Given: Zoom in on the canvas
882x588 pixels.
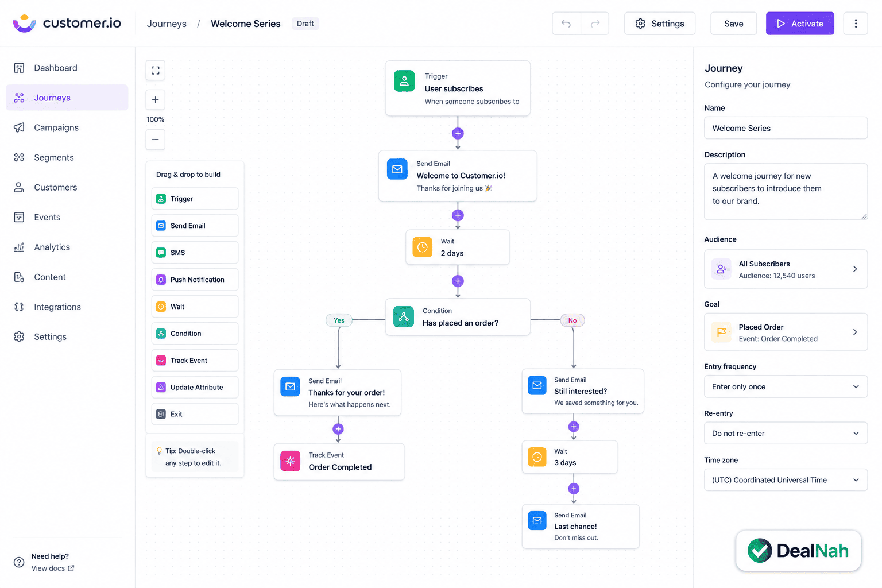Looking at the screenshot, I should [155, 99].
